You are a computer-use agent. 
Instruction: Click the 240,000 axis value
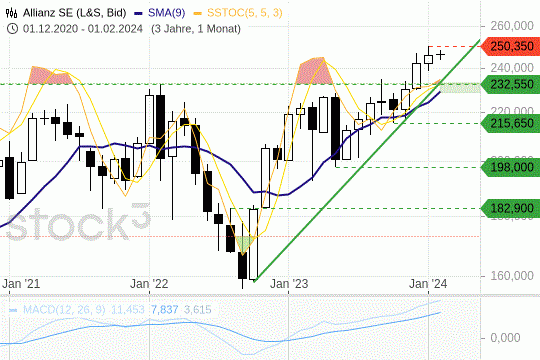tap(512, 68)
